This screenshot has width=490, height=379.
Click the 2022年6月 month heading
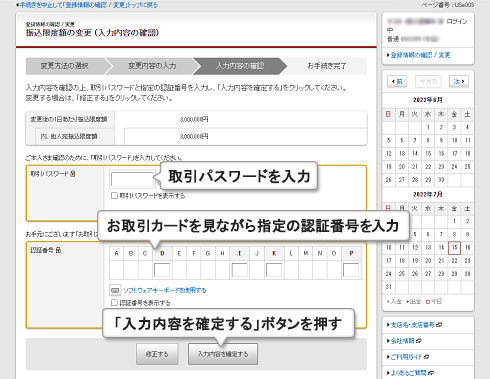(428, 100)
